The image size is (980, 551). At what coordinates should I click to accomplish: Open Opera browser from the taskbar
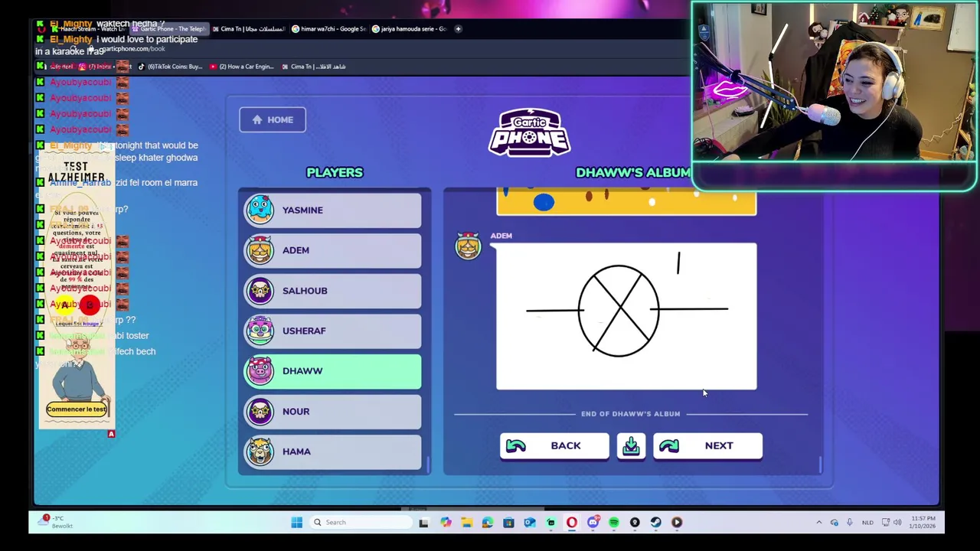tap(572, 523)
